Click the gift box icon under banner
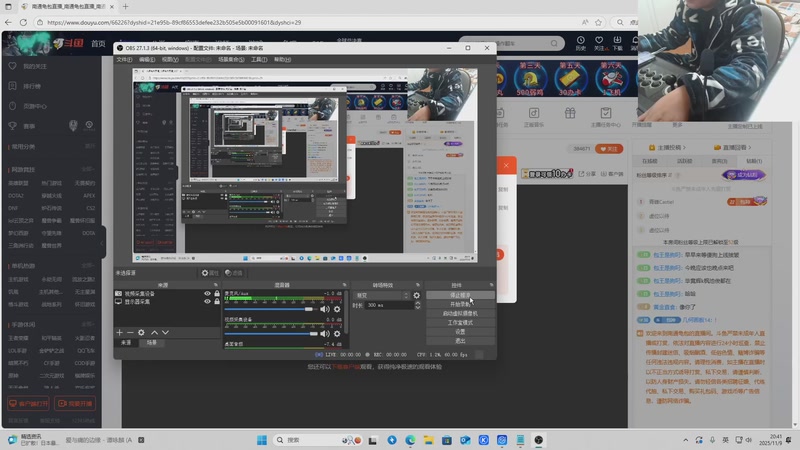Screen dimensions: 800x450 click(570, 113)
